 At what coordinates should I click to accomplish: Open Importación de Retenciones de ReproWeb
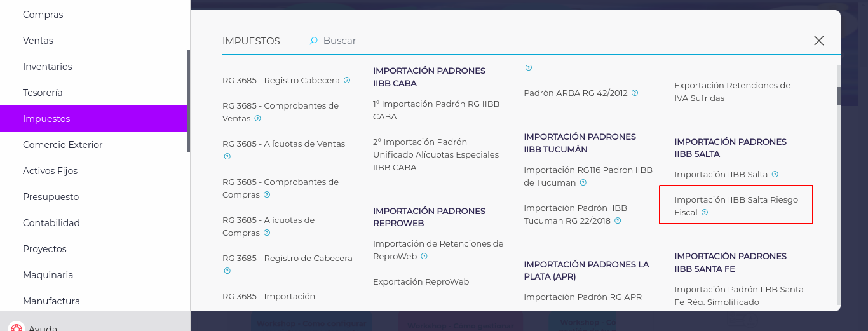[x=438, y=250]
